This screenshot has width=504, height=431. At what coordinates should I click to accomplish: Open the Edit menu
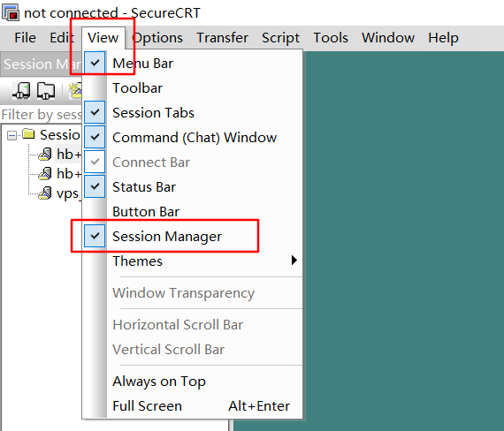tap(62, 38)
